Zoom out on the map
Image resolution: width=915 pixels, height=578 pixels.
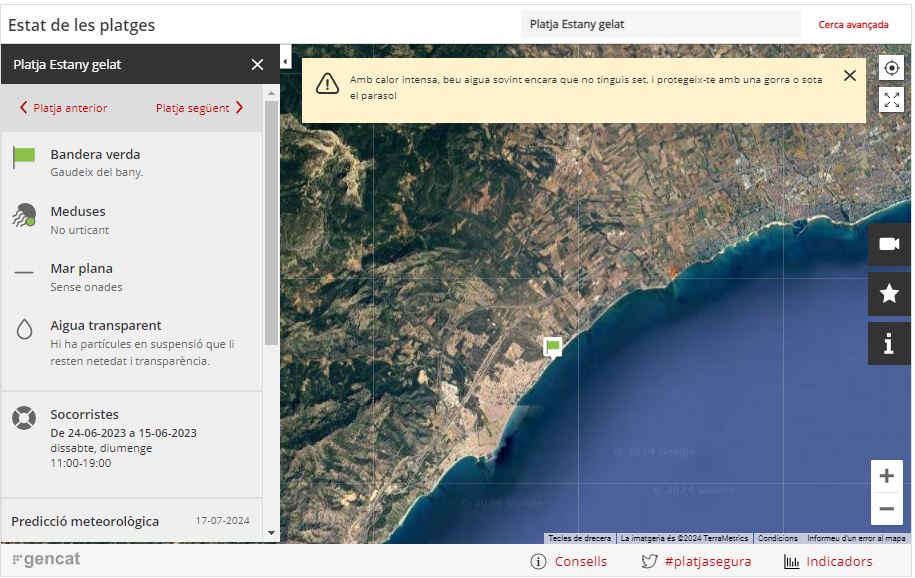(886, 509)
